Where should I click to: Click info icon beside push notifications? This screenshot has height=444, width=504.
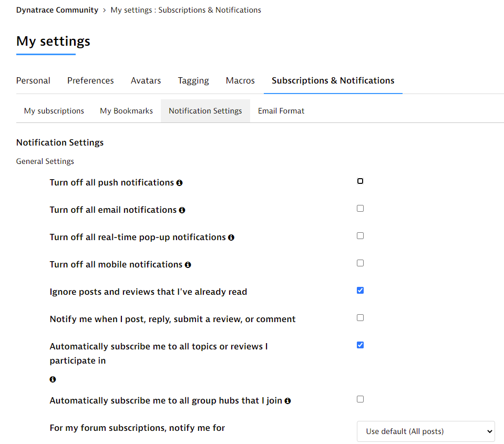(x=179, y=183)
